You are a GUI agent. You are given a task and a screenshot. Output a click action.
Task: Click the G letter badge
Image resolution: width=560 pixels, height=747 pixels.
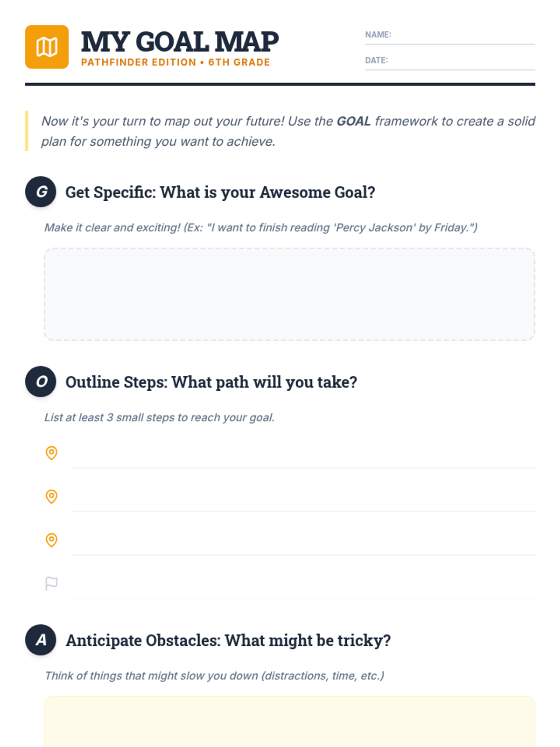[41, 191]
